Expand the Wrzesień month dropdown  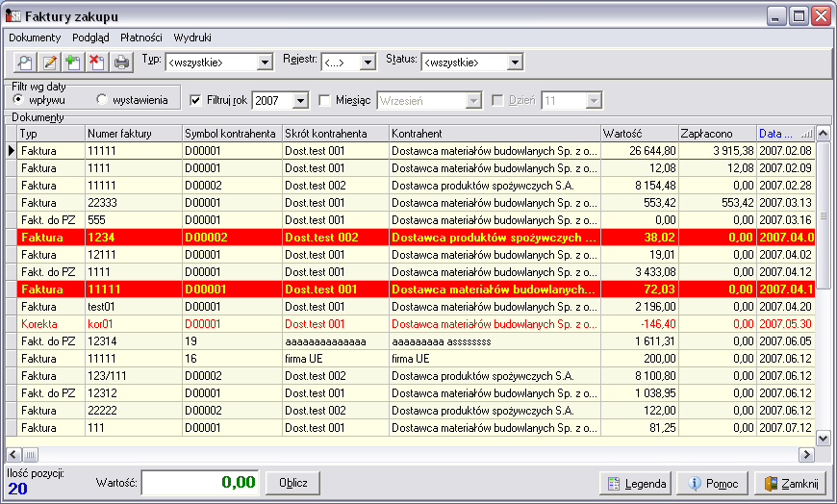[473, 100]
